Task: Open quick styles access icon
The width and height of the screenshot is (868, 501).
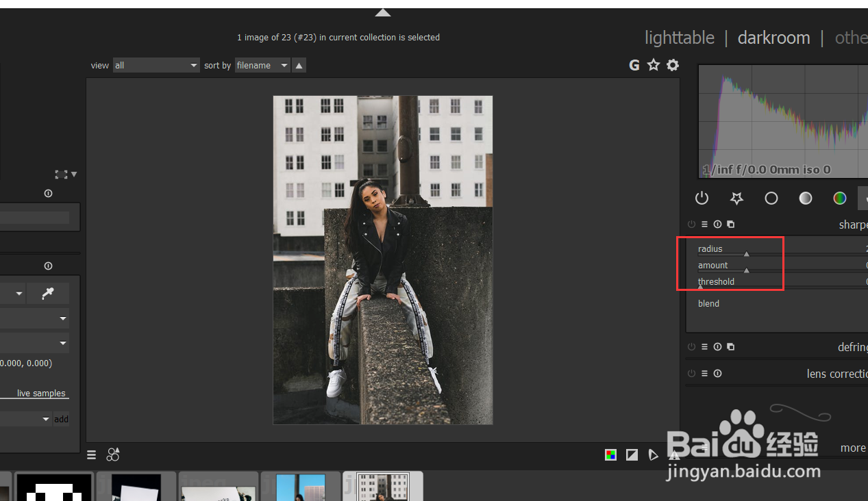Action: [x=113, y=454]
